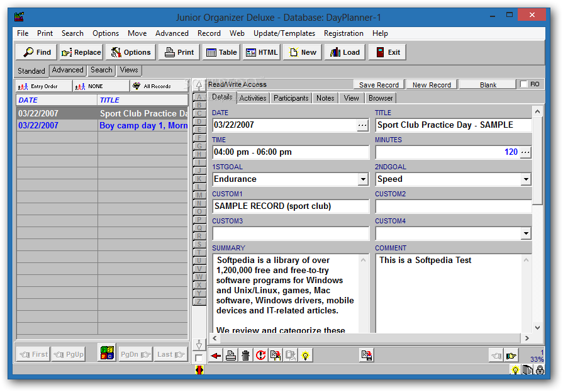This screenshot has width=563, height=392.
Task: Toggle the checkbox below the alphabet index
Action: 199,358
